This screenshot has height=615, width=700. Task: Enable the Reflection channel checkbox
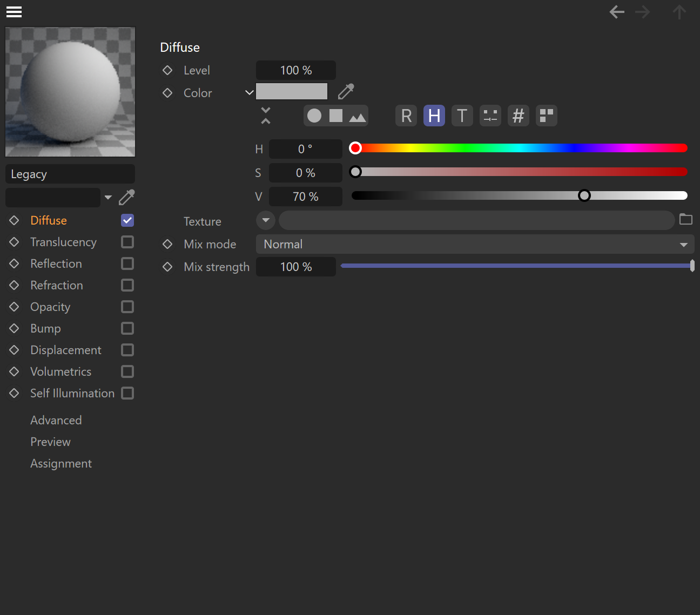(x=127, y=263)
